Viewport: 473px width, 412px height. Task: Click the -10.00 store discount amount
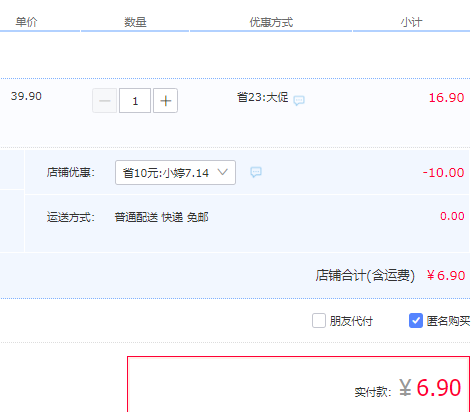pos(443,173)
